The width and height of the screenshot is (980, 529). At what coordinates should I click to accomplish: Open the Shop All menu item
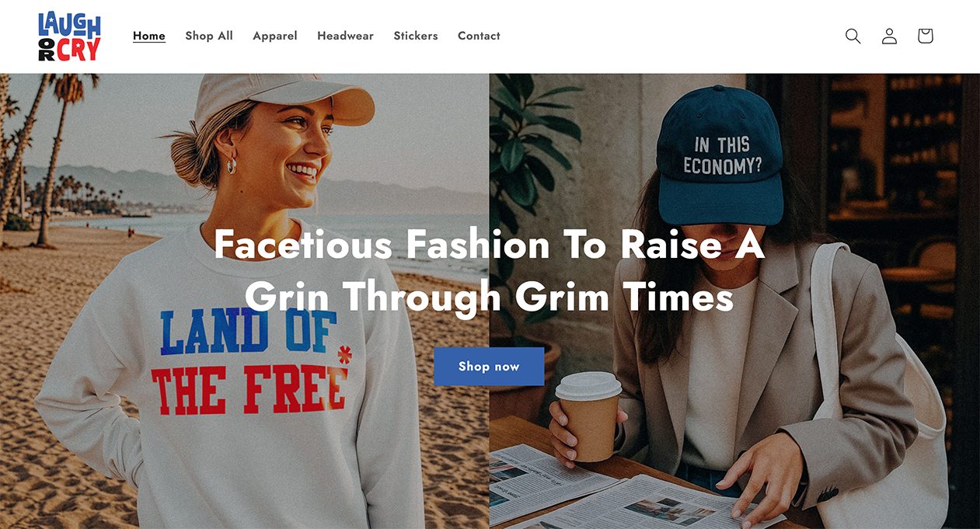(209, 36)
